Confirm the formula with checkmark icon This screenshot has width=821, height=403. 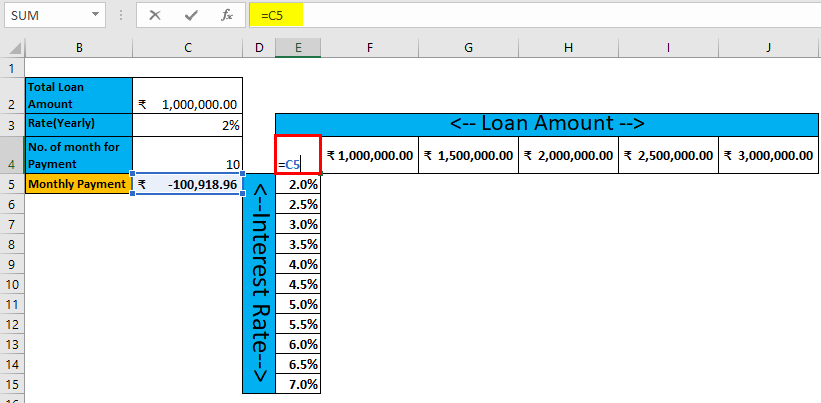[191, 16]
